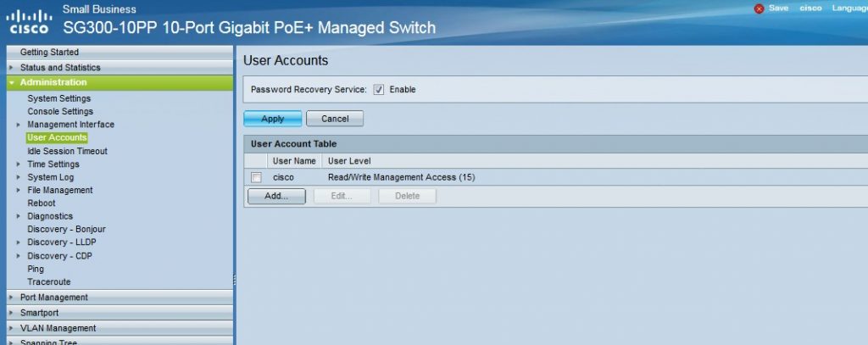
Task: Toggle Password Recovery Service Enable checkbox
Action: click(379, 90)
